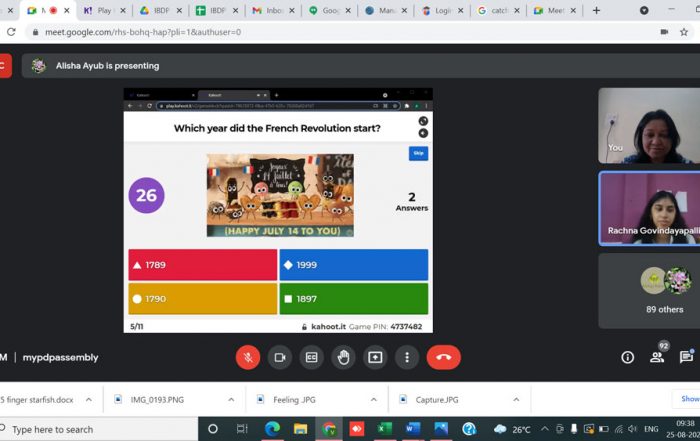Image resolution: width=700 pixels, height=441 pixels.
Task: Click the Windows taskbar search box
Action: [98, 429]
